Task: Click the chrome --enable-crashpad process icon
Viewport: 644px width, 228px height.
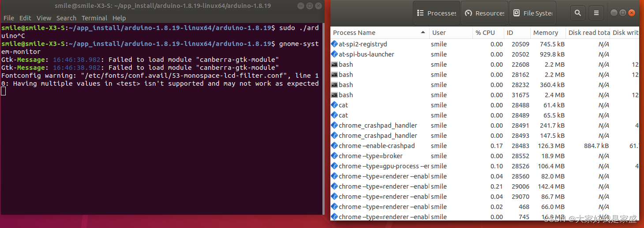Action: pos(334,146)
